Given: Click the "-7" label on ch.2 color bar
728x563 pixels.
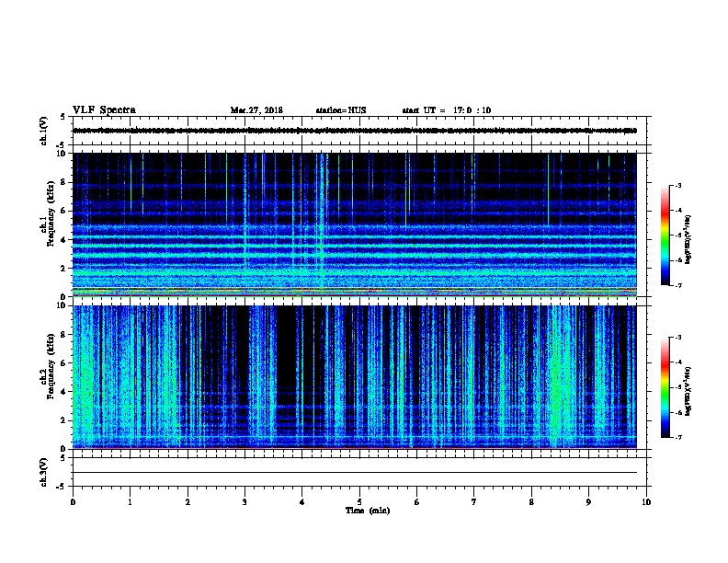Looking at the screenshot, I should 677,437.
